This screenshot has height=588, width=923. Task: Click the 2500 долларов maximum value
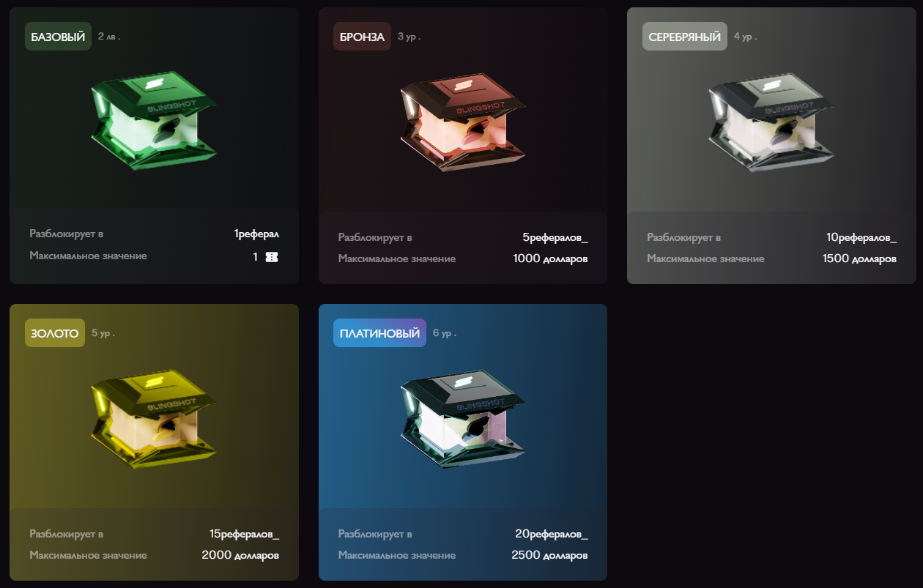pos(549,555)
